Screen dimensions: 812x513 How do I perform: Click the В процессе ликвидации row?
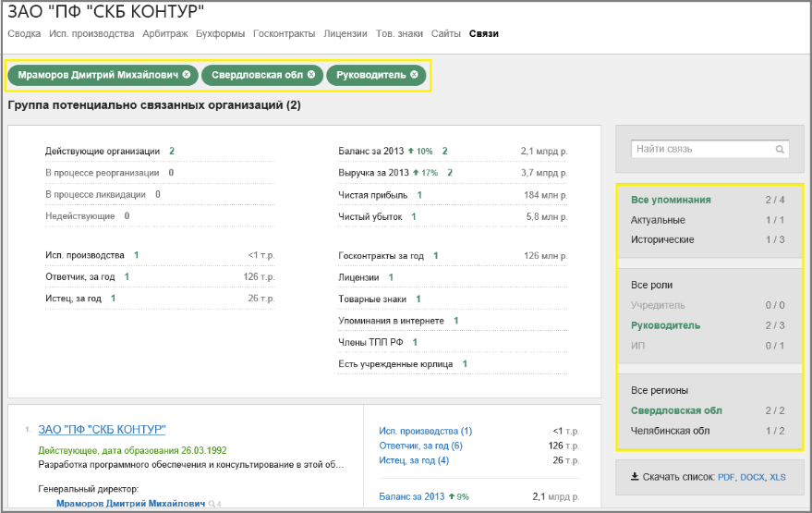[160, 194]
